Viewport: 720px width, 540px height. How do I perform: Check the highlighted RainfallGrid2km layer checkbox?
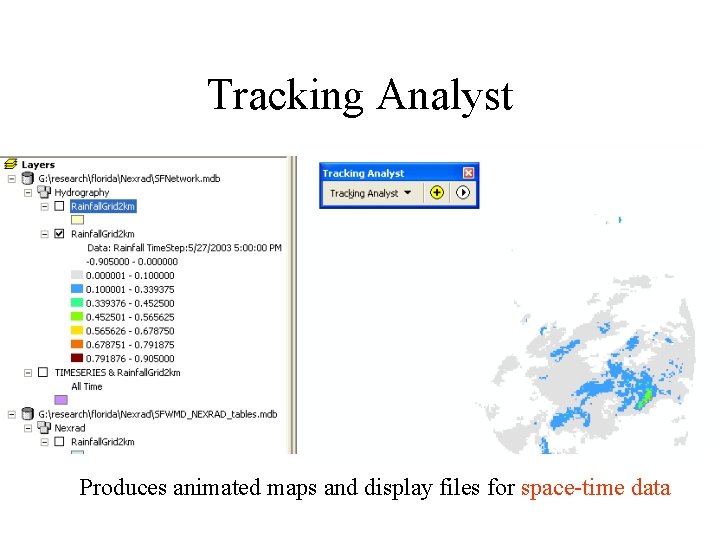(x=59, y=206)
